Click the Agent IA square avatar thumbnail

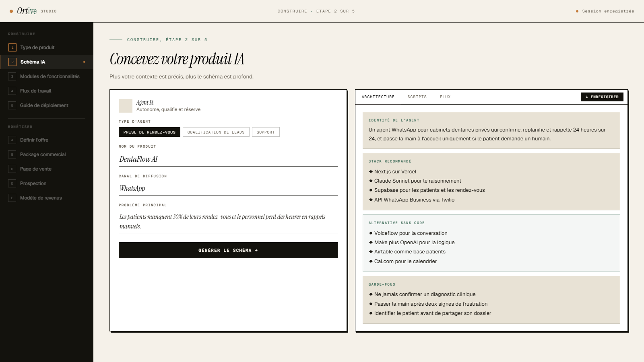126,106
